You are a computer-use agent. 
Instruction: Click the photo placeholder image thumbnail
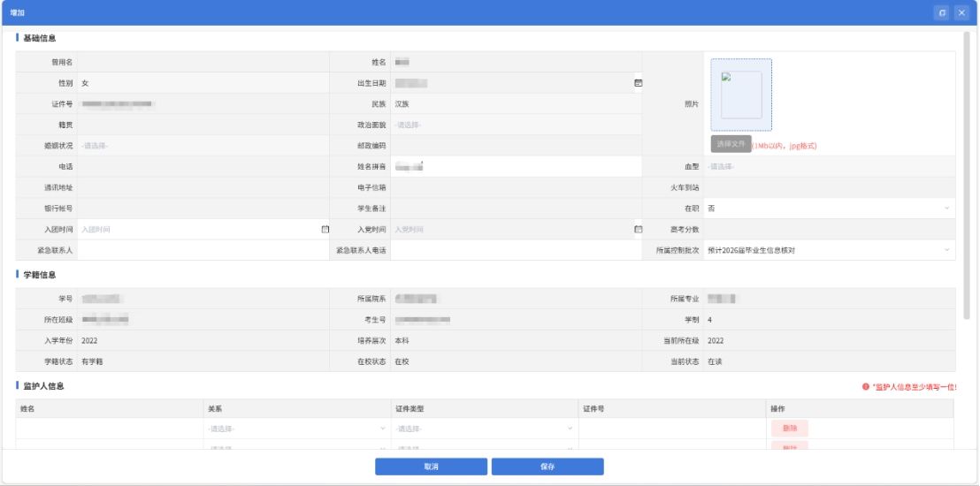tap(741, 95)
